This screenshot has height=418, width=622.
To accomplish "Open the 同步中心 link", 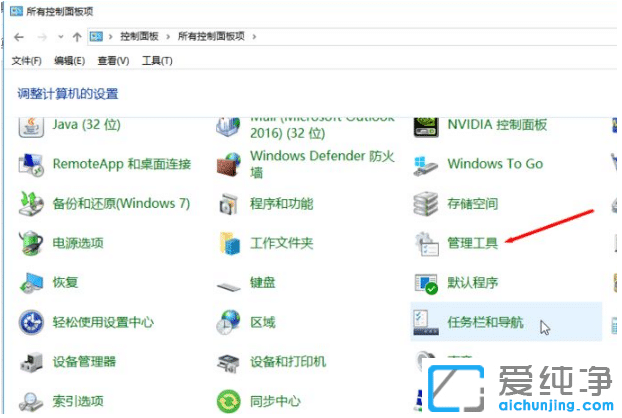I will 275,401.
